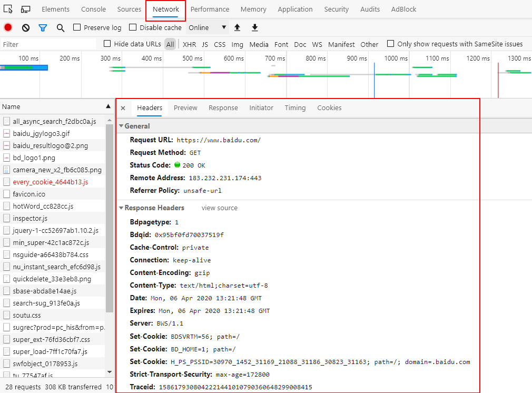
Task: Switch to the Preview details tab
Action: [185, 107]
